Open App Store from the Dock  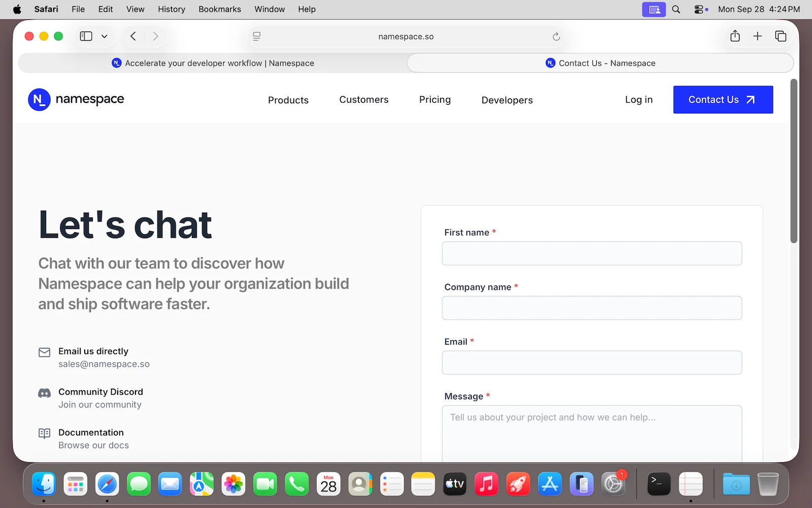pos(550,484)
